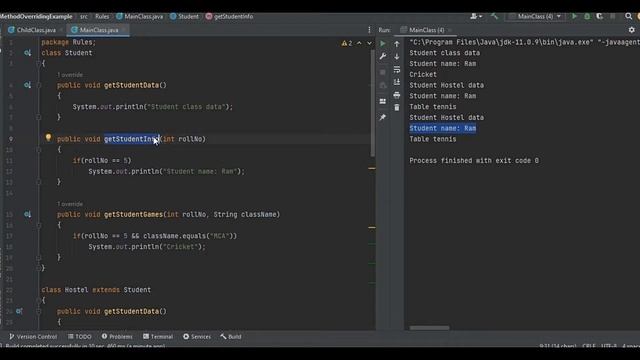Open editor tabs more options menu
Image resolution: width=640 pixels, height=360 pixels.
click(369, 30)
